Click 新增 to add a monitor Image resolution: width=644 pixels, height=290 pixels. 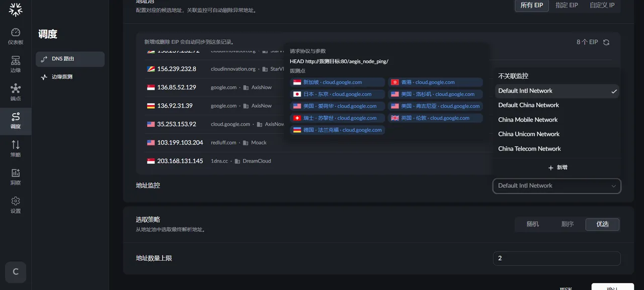[x=557, y=167]
